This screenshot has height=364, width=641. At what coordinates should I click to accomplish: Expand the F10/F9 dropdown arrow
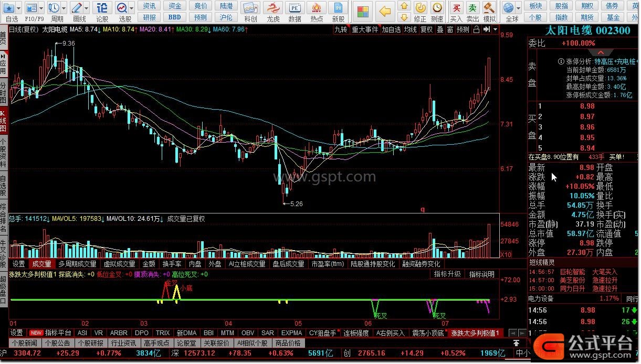[x=41, y=8]
